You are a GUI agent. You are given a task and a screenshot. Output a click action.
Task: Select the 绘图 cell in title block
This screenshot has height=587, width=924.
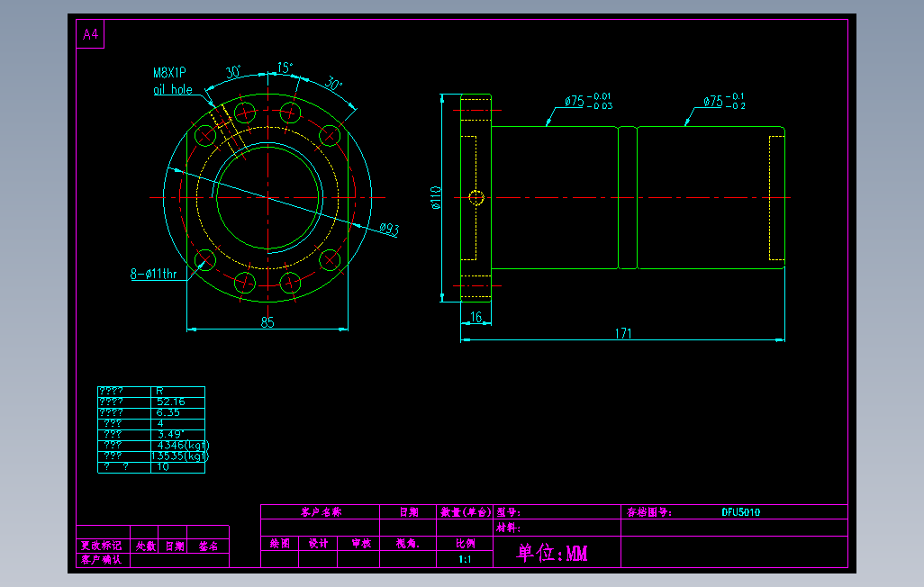click(280, 544)
